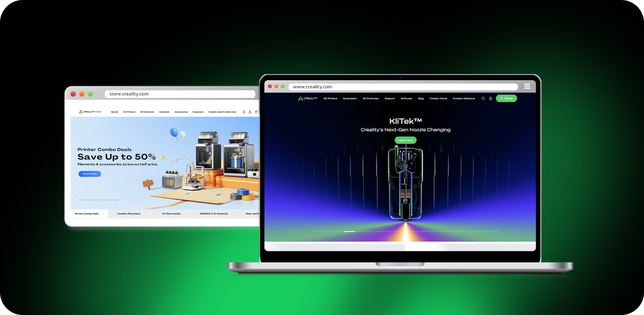Click hamburger menu icon in laptop browser

[x=527, y=86]
